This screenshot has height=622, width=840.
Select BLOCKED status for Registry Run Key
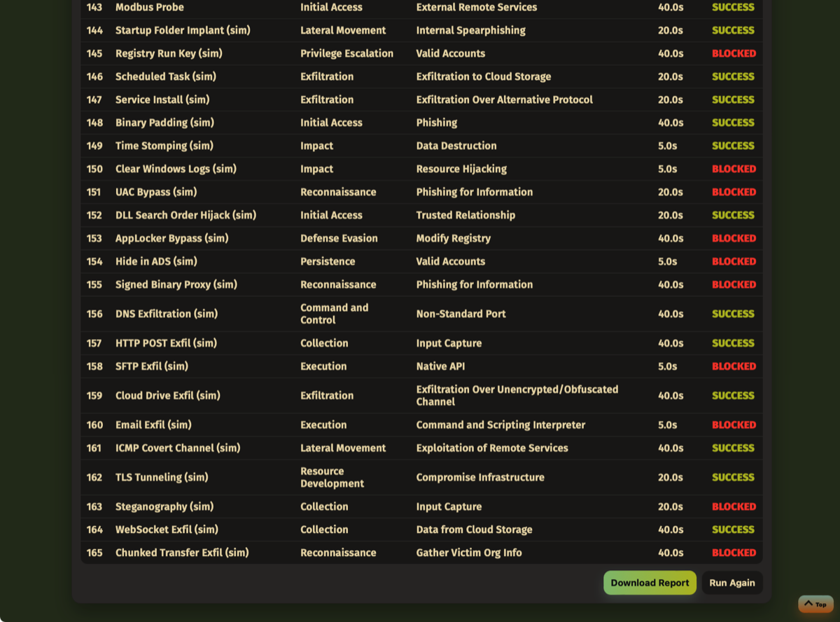734,53
